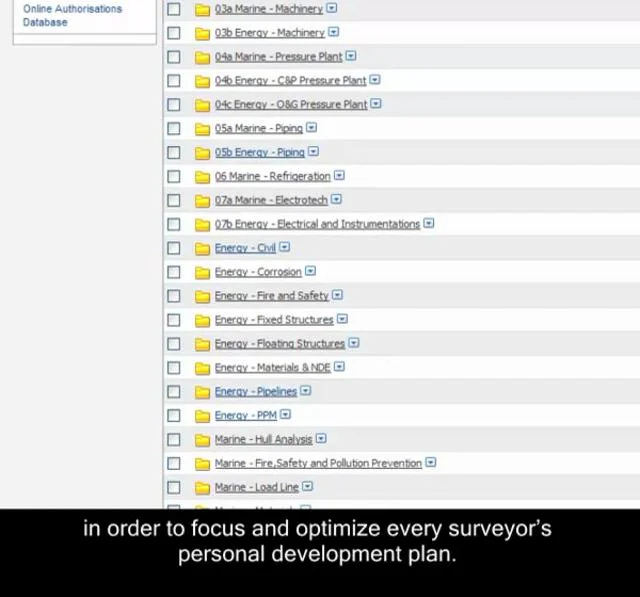Check the box beside Energy - Civil
640x597 pixels.
coord(174,248)
